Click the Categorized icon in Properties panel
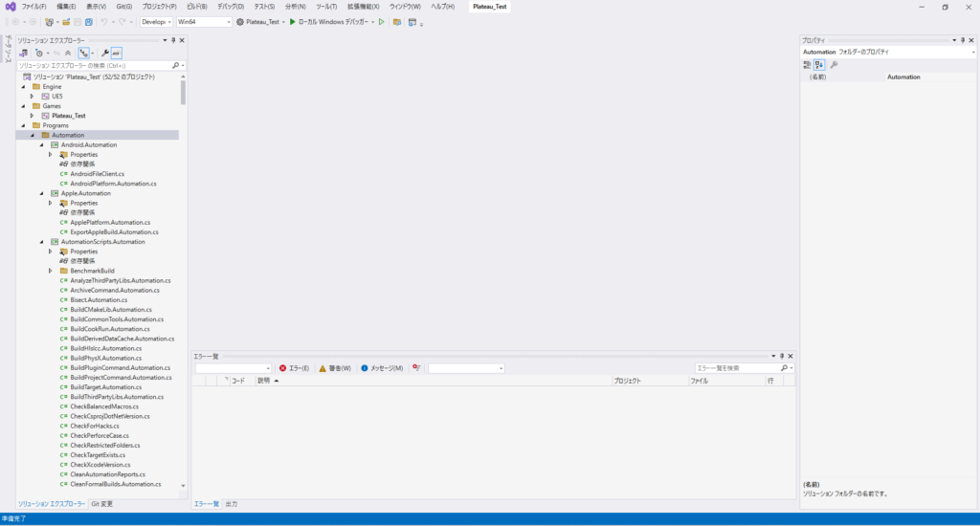 [807, 64]
